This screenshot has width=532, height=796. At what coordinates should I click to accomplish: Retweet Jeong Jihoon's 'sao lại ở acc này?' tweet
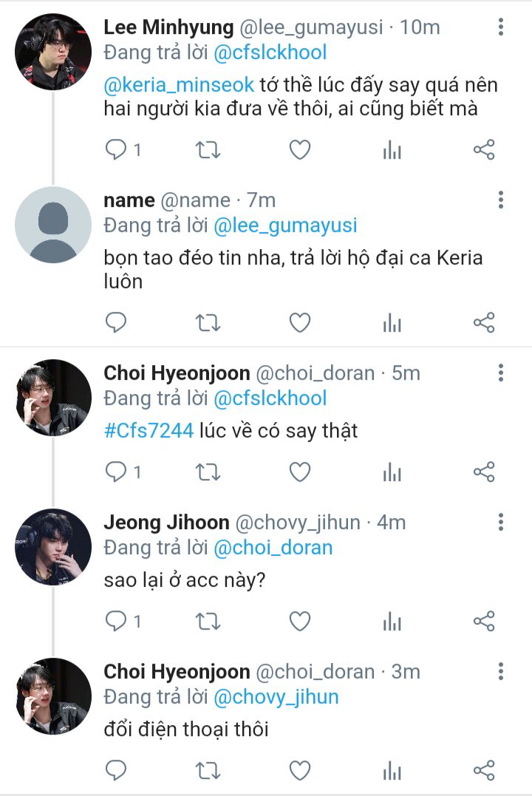click(x=208, y=622)
